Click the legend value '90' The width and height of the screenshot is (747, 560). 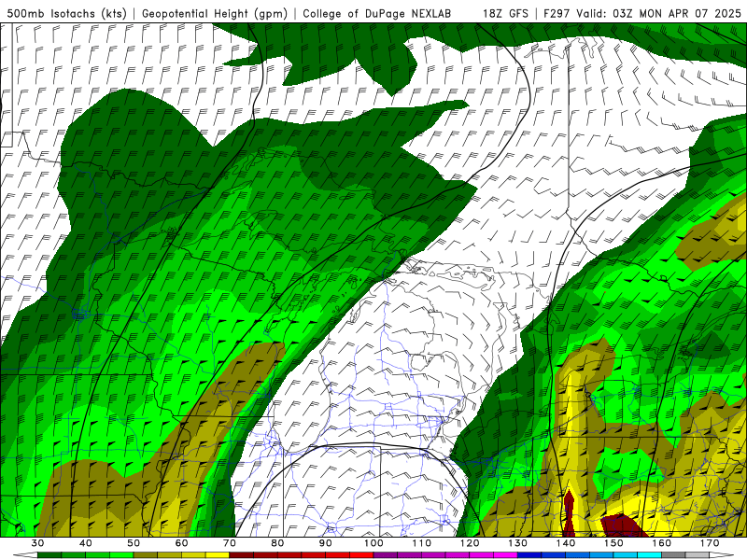click(x=326, y=543)
